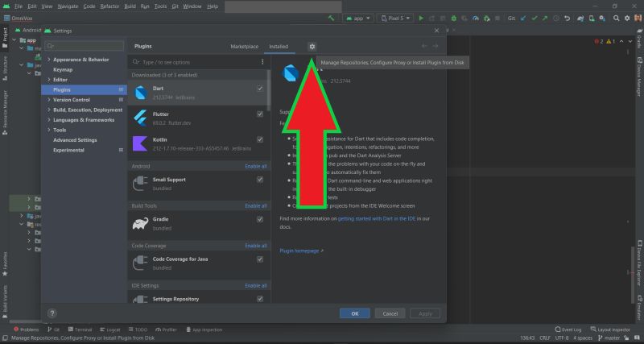Click the Rollback undo arrow icon
644x344 pixels.
click(x=568, y=18)
